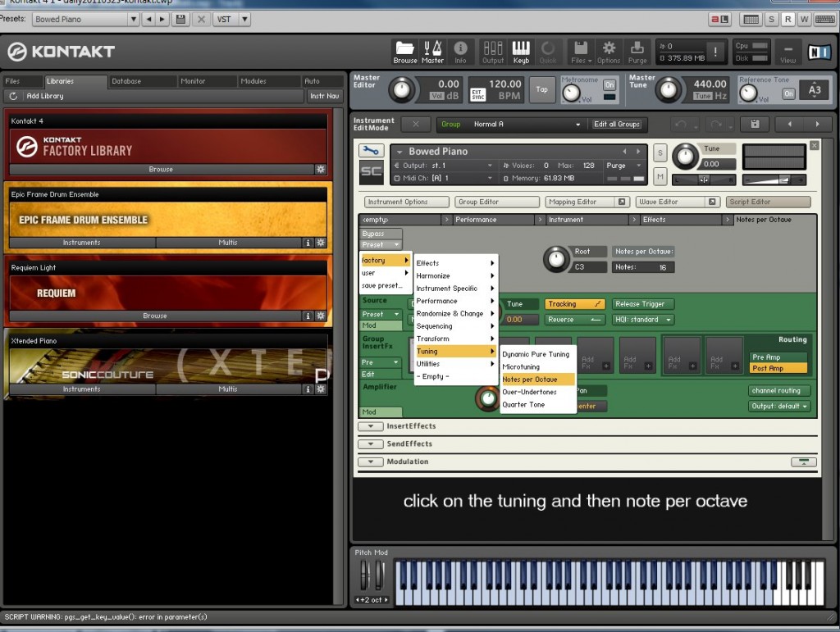Toggle the instrument Mute M button

660,176
